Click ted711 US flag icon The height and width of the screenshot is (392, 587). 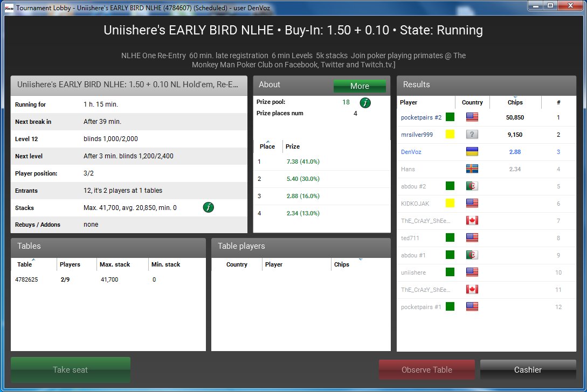click(x=472, y=237)
